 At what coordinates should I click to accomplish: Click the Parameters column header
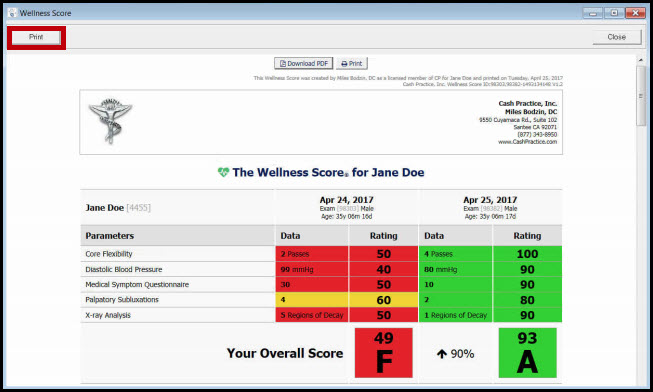[110, 236]
